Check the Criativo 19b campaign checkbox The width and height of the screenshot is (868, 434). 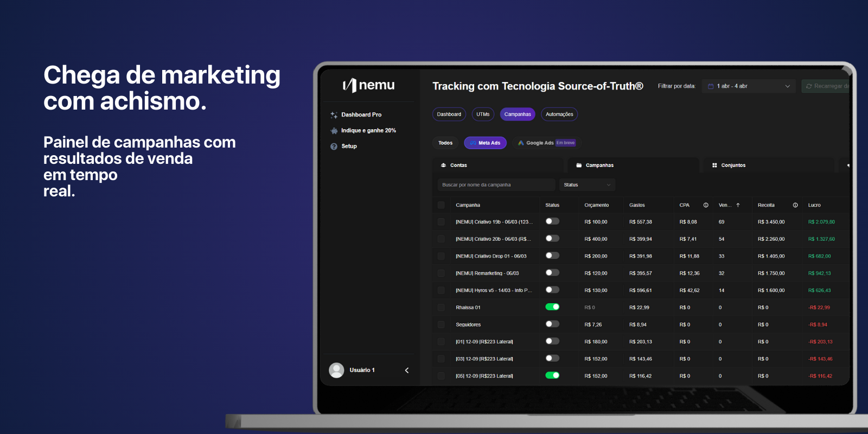(x=441, y=222)
